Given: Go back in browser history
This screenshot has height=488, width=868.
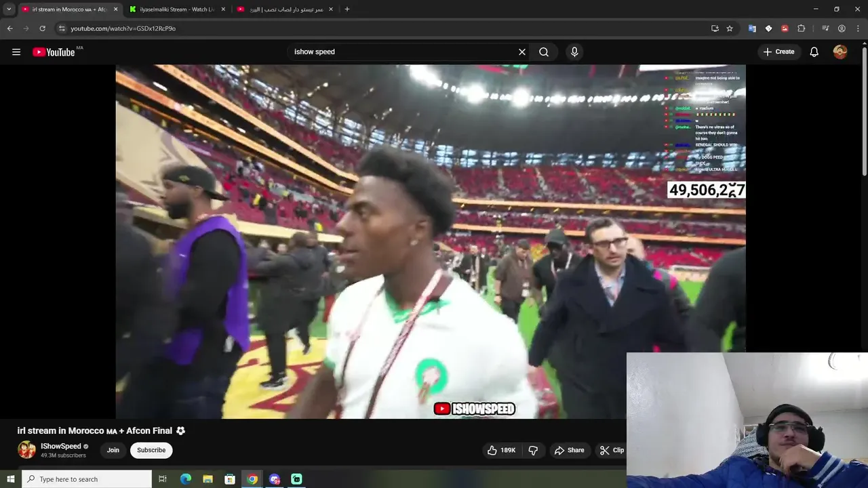Looking at the screenshot, I should (9, 28).
